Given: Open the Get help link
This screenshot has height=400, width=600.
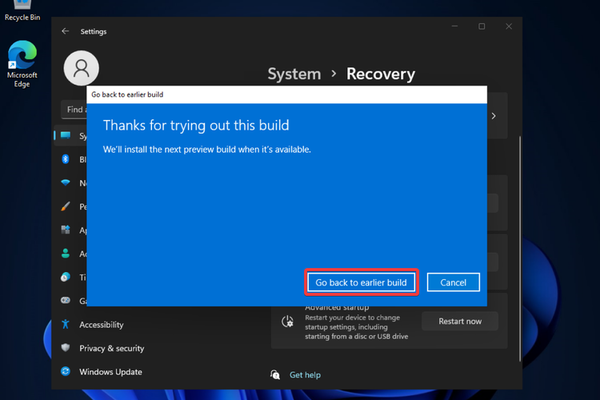Looking at the screenshot, I should click(304, 374).
